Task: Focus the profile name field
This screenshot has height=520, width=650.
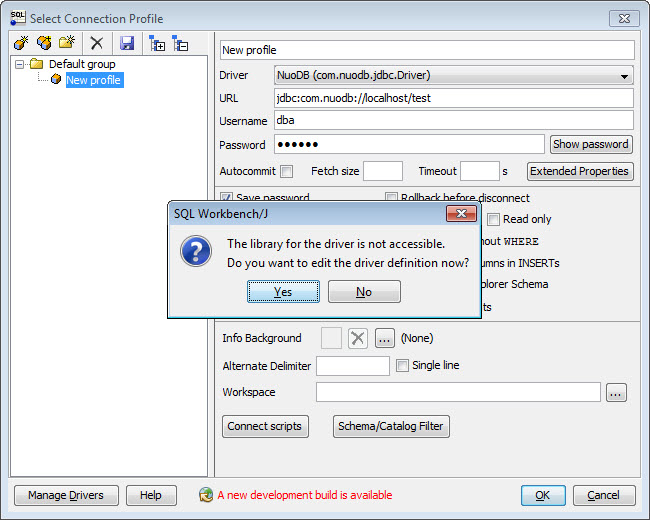Action: click(x=427, y=50)
